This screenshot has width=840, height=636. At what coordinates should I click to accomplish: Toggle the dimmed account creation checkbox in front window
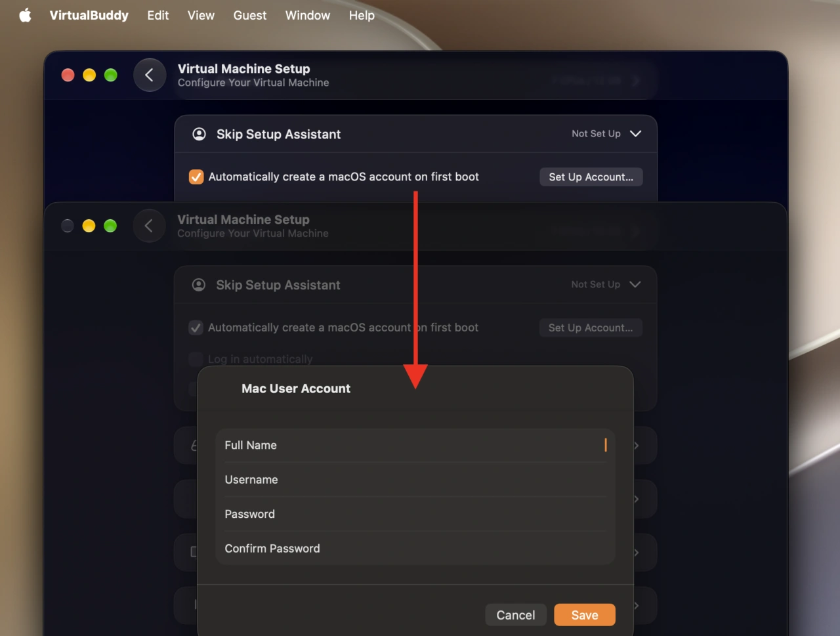pyautogui.click(x=196, y=328)
